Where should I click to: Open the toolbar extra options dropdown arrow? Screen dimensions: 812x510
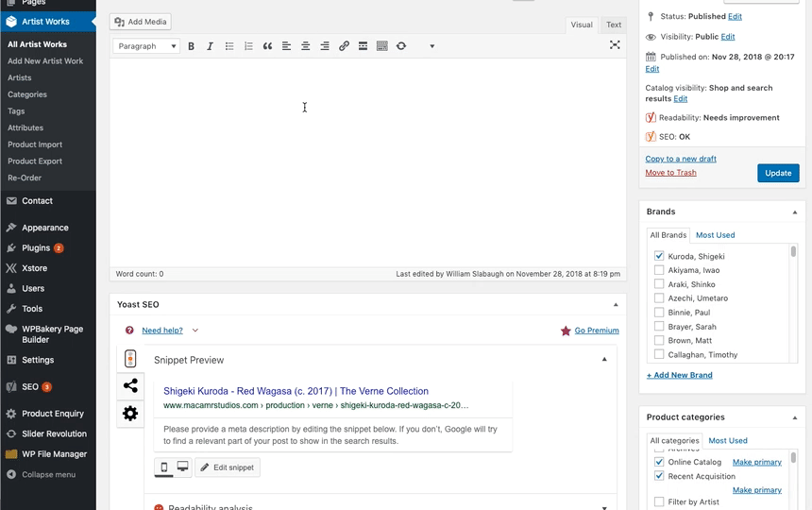[x=431, y=46]
